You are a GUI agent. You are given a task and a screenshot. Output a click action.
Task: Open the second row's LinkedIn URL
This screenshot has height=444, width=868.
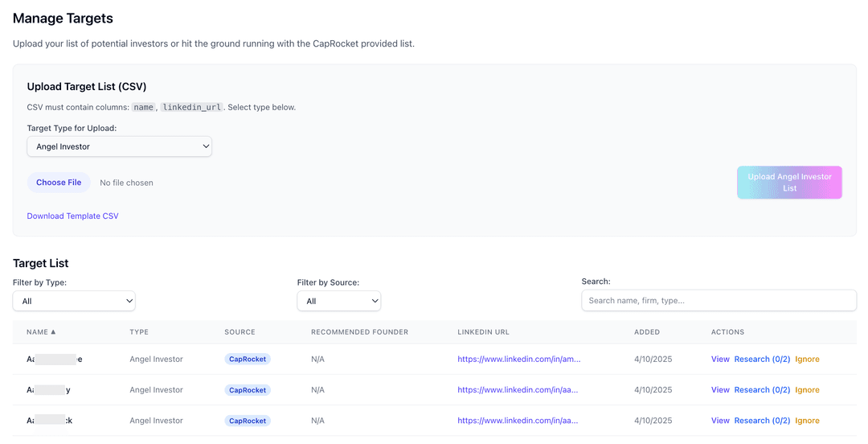pyautogui.click(x=518, y=390)
